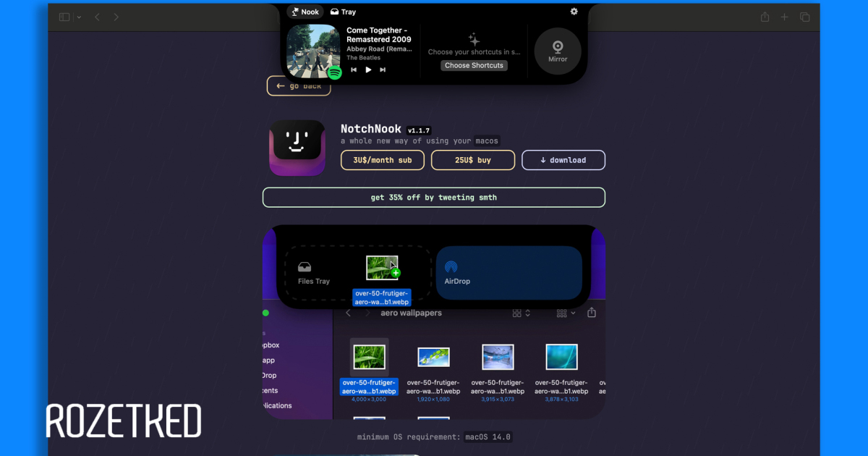This screenshot has width=868, height=456.
Task: Skip to the previous track
Action: [354, 69]
